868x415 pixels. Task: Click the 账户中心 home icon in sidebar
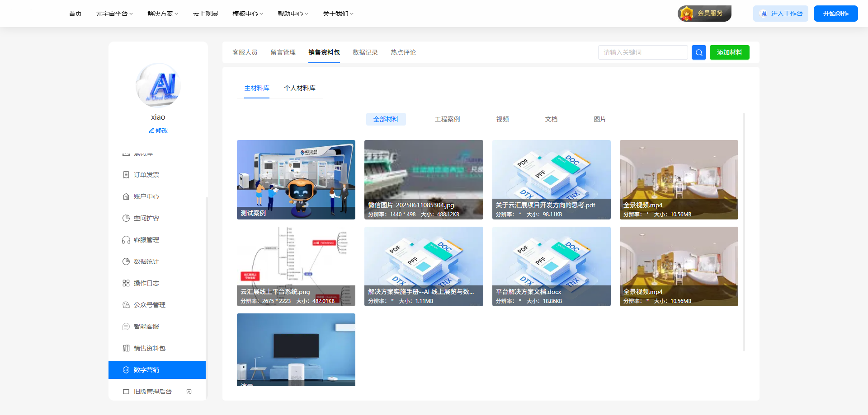pos(126,196)
